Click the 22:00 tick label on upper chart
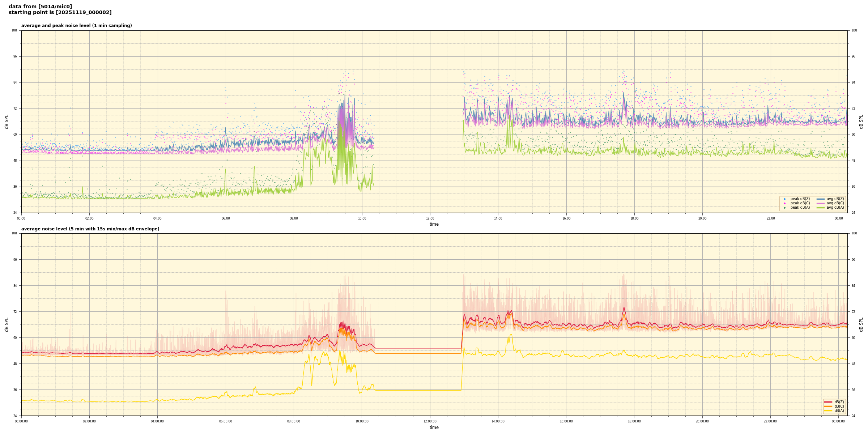This screenshot has width=868, height=434. coord(770,218)
